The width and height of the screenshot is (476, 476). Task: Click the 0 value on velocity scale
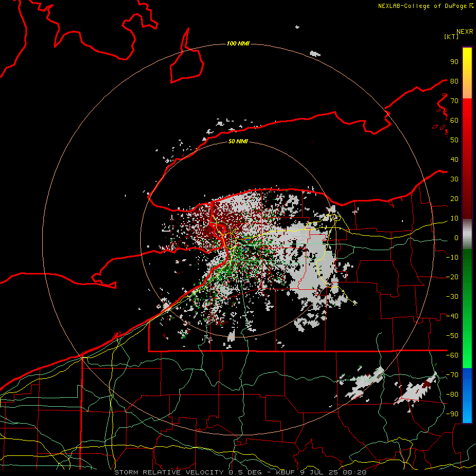point(456,238)
